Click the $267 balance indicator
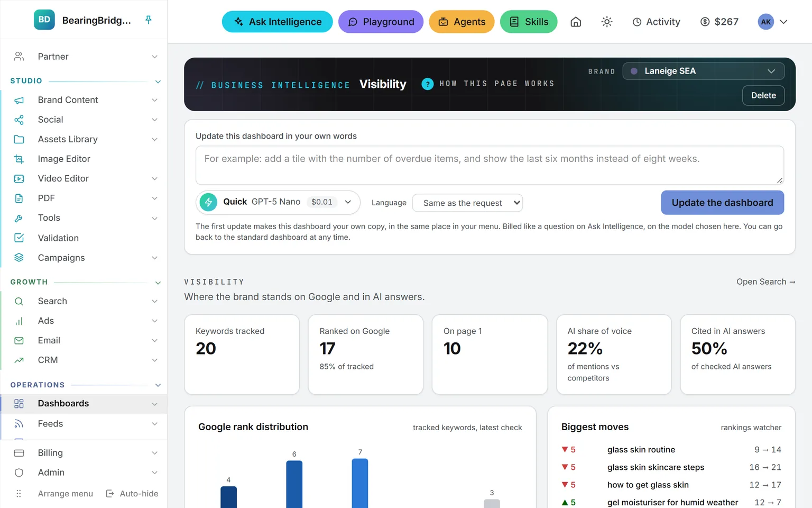The height and width of the screenshot is (508, 812). click(719, 22)
